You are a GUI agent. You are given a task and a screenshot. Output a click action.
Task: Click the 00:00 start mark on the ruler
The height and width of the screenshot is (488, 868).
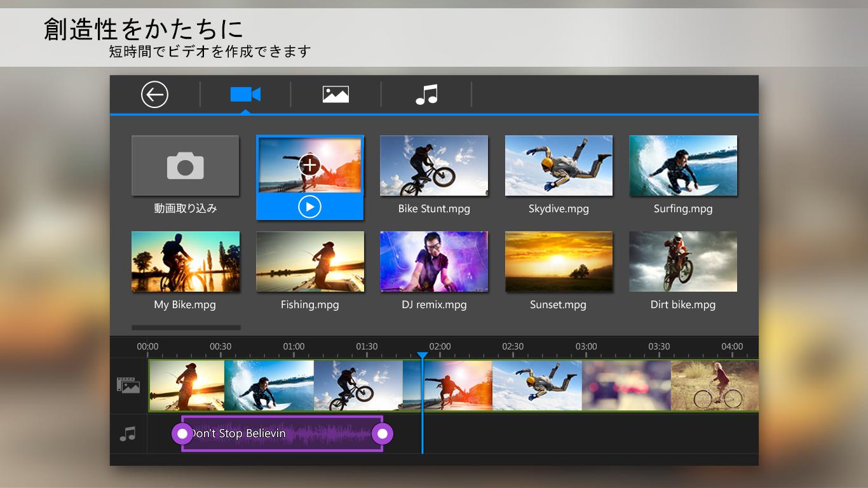click(147, 346)
